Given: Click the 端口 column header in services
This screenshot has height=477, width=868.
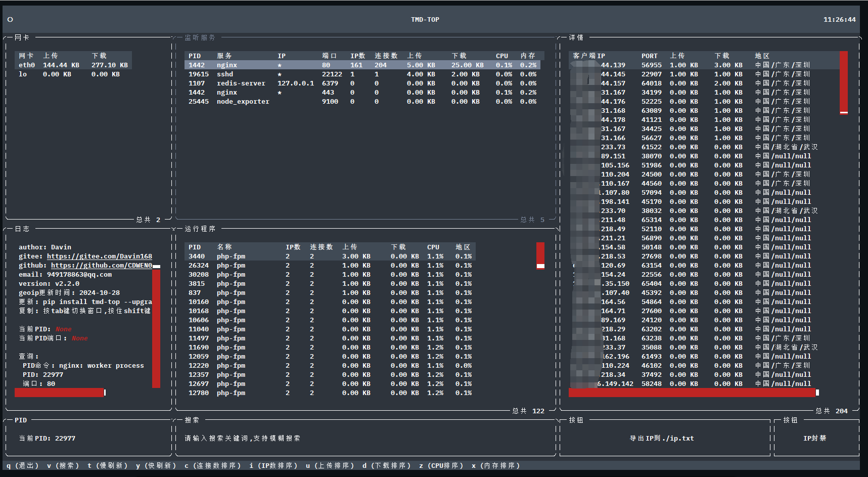Looking at the screenshot, I should [x=330, y=56].
